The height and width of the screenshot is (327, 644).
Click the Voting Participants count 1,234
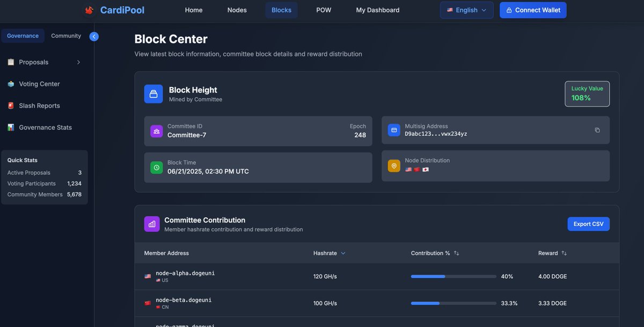[x=75, y=184]
